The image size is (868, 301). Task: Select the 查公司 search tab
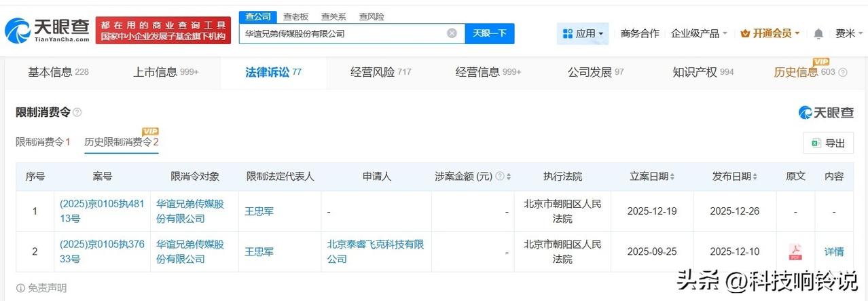click(x=257, y=16)
